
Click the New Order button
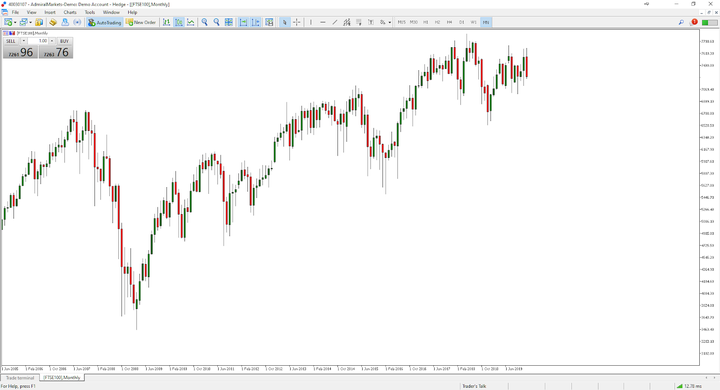point(141,22)
